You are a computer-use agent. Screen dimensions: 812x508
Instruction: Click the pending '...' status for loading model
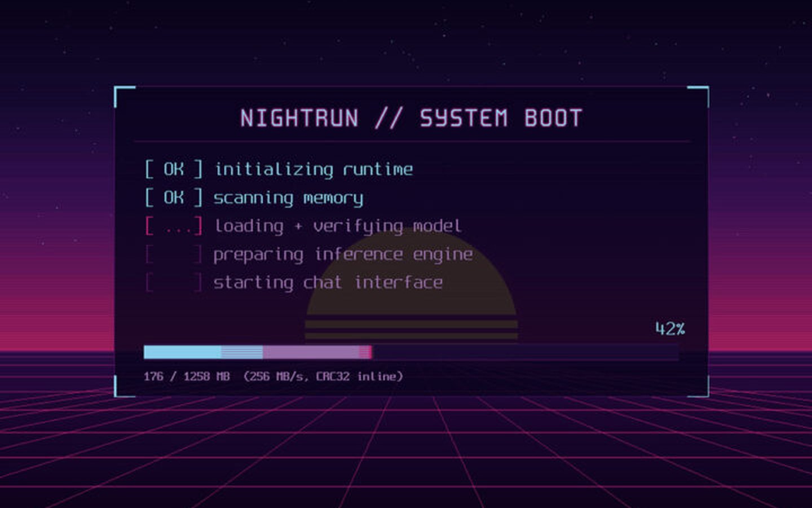tap(174, 226)
